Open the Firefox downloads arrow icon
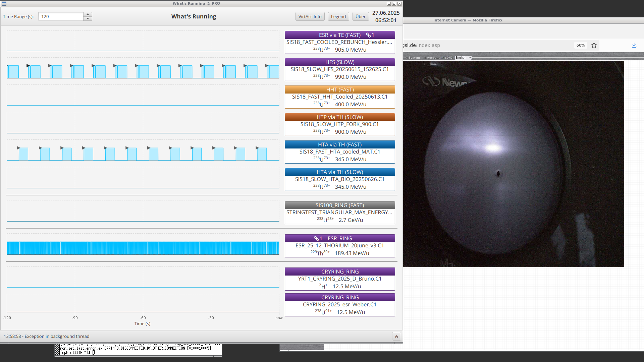The width and height of the screenshot is (644, 362). click(634, 45)
